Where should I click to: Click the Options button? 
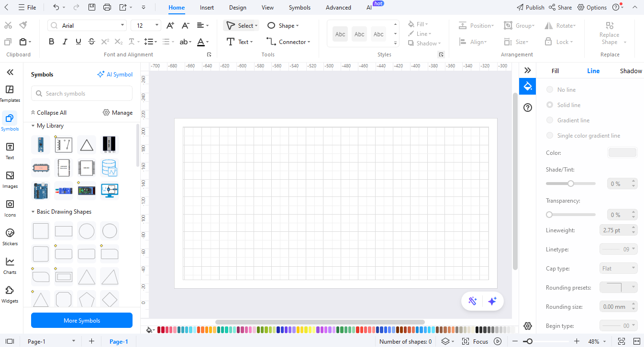click(592, 7)
